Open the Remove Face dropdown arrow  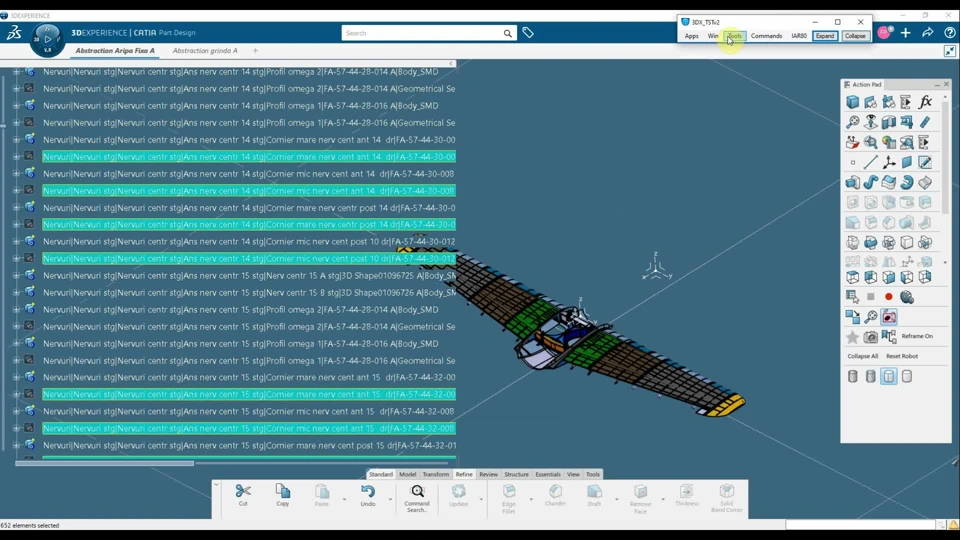click(662, 500)
